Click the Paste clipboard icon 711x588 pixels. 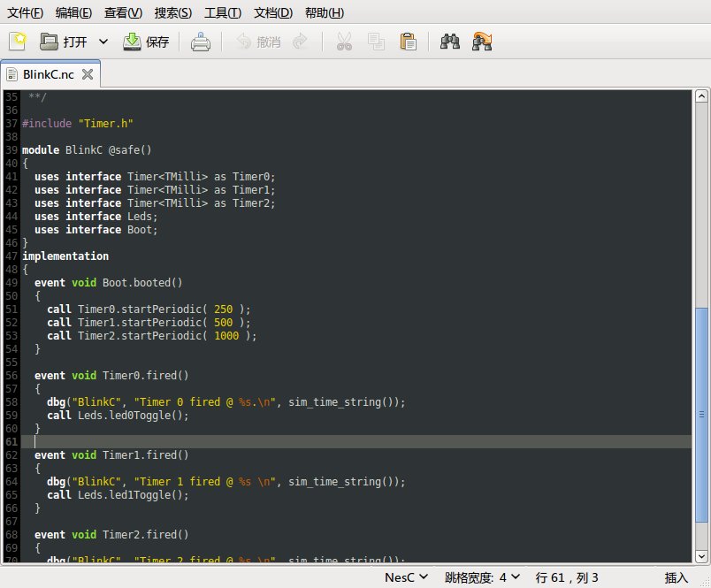pos(408,42)
